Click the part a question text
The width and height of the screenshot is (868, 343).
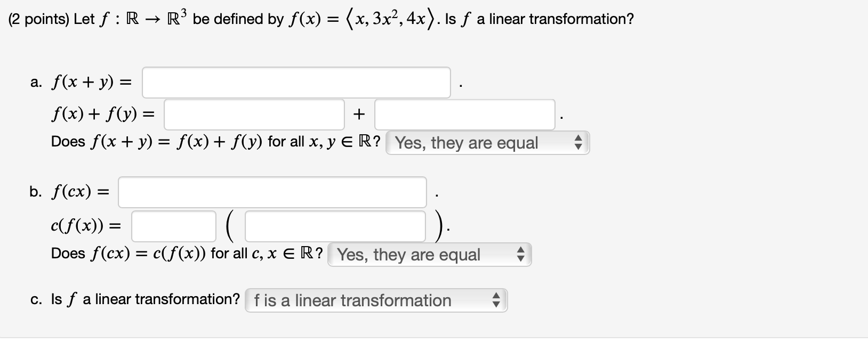(213, 142)
